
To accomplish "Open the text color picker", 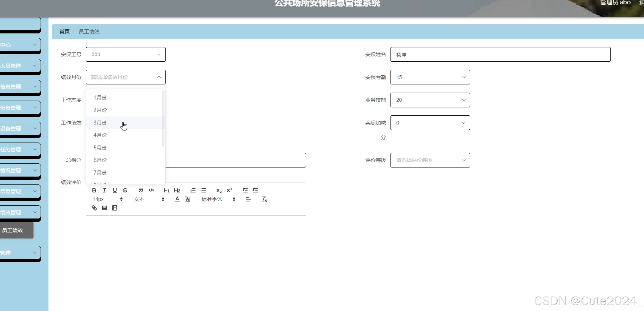I will 177,199.
